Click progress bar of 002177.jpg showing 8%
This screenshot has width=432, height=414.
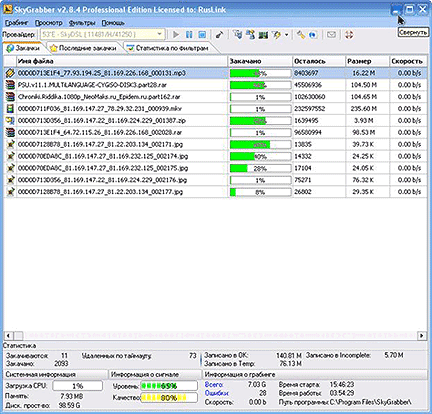[x=260, y=192]
